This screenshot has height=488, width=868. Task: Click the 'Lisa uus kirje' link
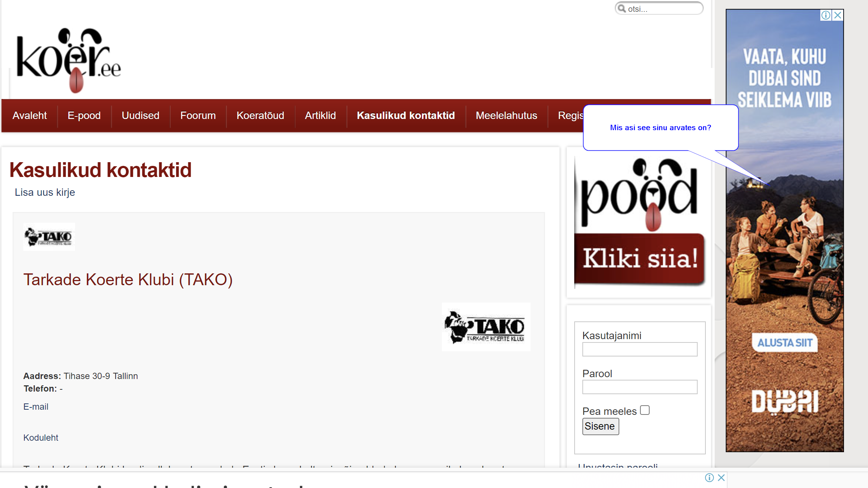(x=45, y=192)
